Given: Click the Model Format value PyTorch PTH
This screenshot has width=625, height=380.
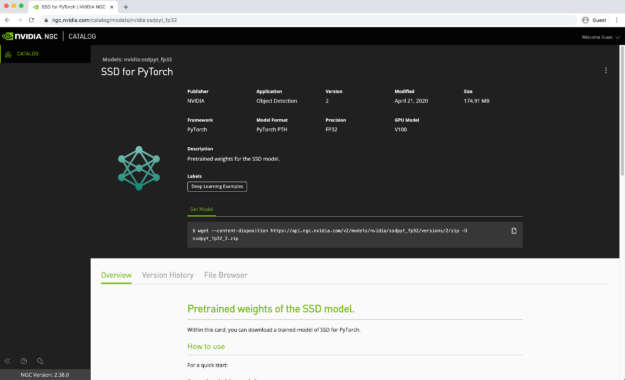Looking at the screenshot, I should [271, 130].
